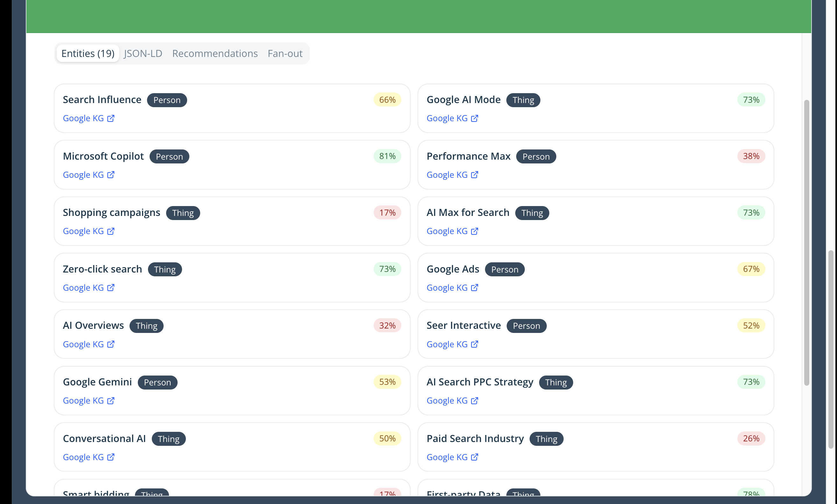Click the 38% score on Performance Max
Viewport: 837px width, 504px height.
[x=751, y=156]
